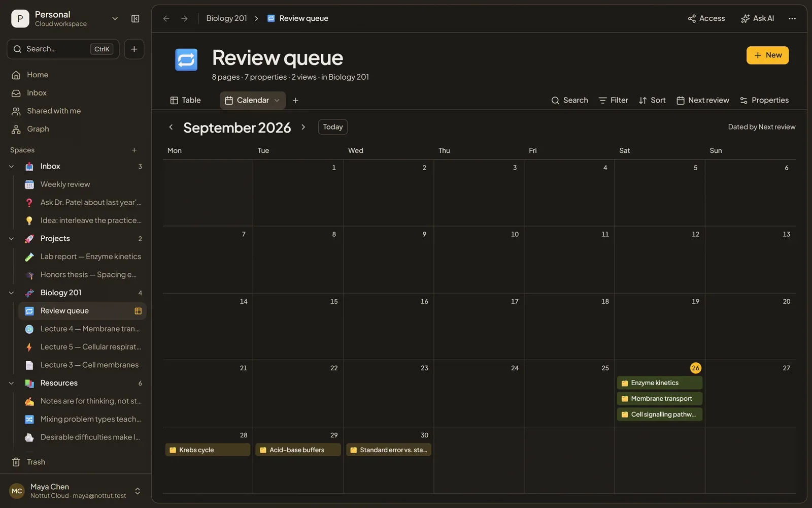The height and width of the screenshot is (508, 812).
Task: Click the Search input field in sidebar
Action: click(63, 49)
